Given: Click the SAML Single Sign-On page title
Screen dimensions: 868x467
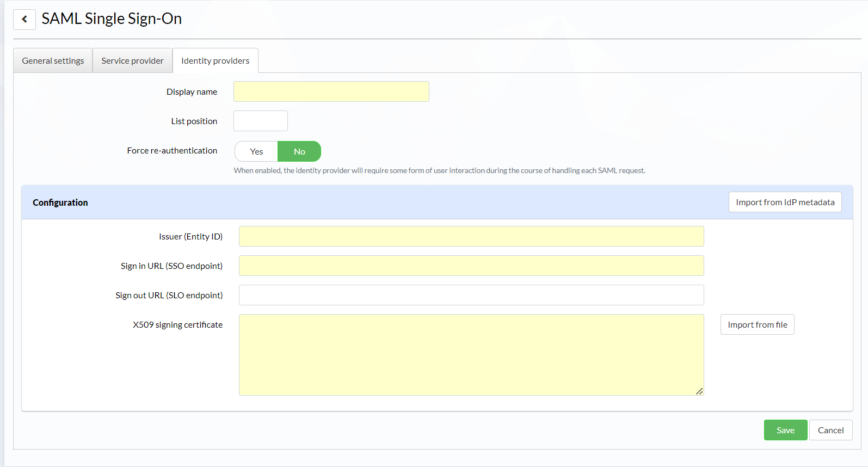Looking at the screenshot, I should point(112,19).
